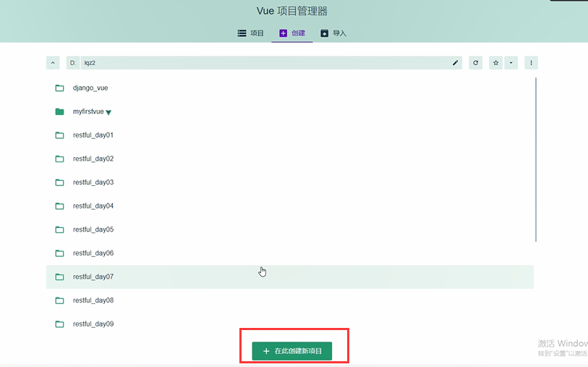The width and height of the screenshot is (588, 367).
Task: Open the restful_day05 folder
Action: click(290, 229)
